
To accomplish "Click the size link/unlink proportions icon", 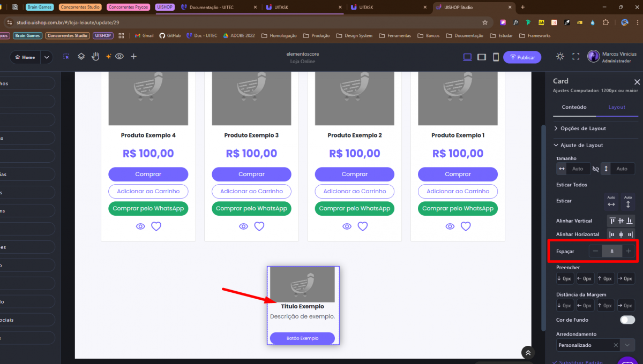I will [595, 169].
